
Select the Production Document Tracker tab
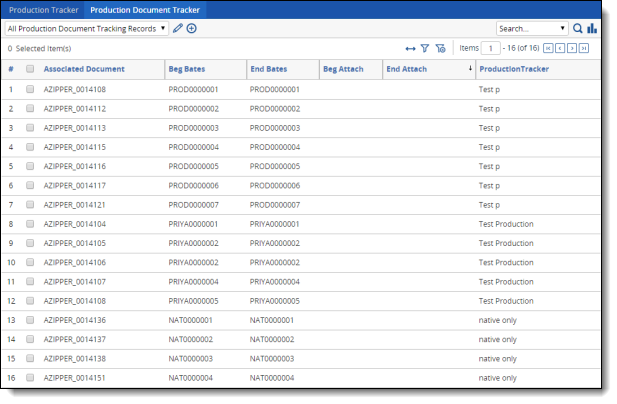click(145, 10)
